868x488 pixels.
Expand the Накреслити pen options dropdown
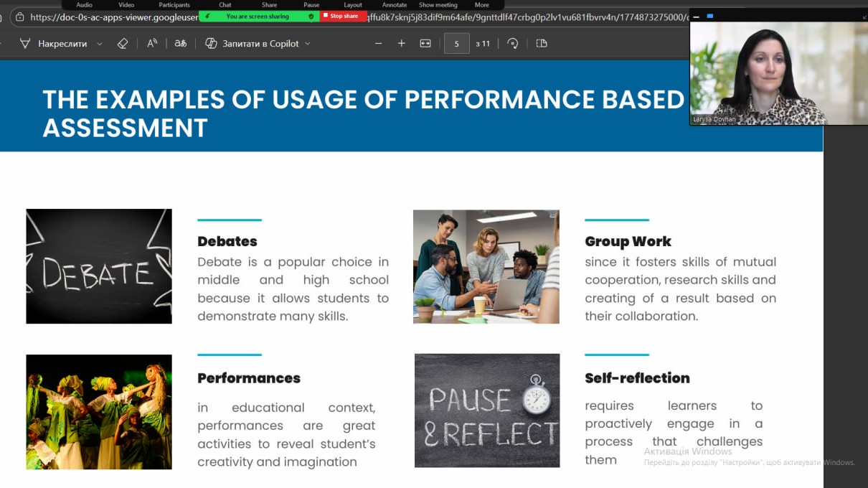click(100, 44)
